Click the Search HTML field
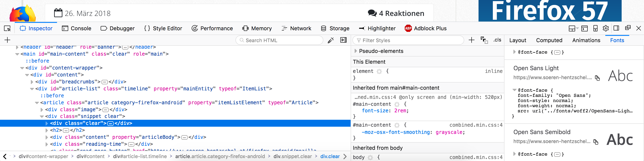The height and width of the screenshot is (161, 644). coord(280,40)
